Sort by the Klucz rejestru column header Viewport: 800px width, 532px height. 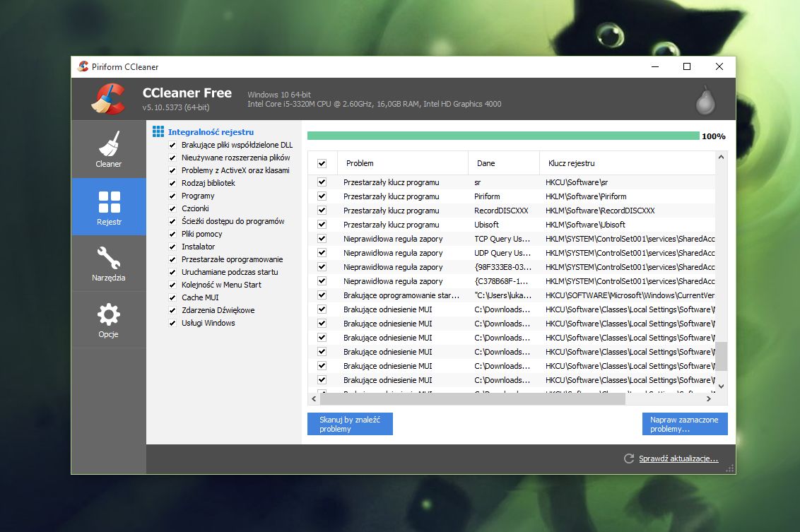pos(627,163)
